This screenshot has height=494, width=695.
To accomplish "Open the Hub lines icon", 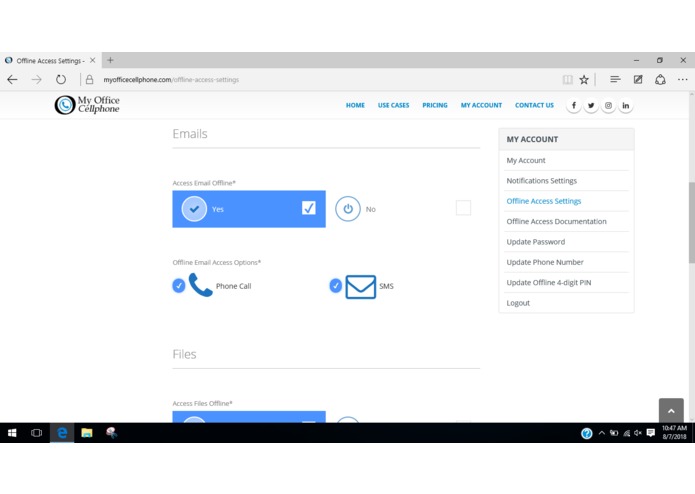I will (615, 79).
